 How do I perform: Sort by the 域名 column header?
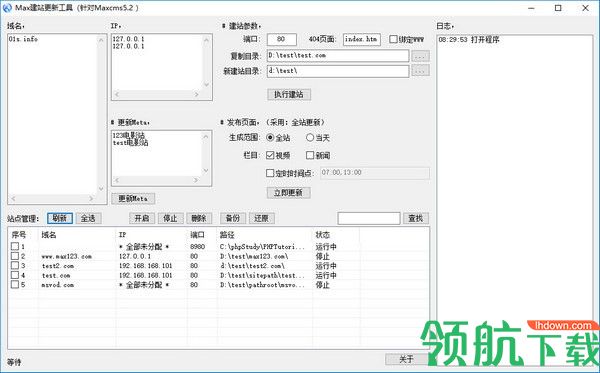tap(77, 235)
